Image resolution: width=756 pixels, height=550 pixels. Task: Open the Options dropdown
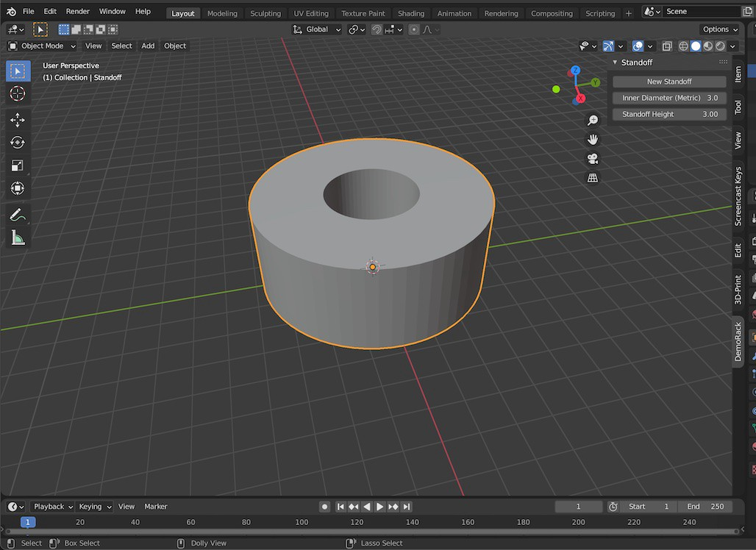point(720,29)
